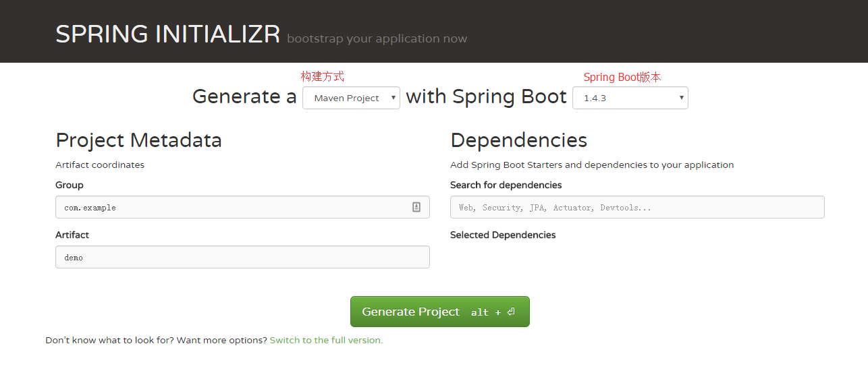Click the arrow on the 1.4.3 version selector
This screenshot has width=868, height=377.
(681, 98)
